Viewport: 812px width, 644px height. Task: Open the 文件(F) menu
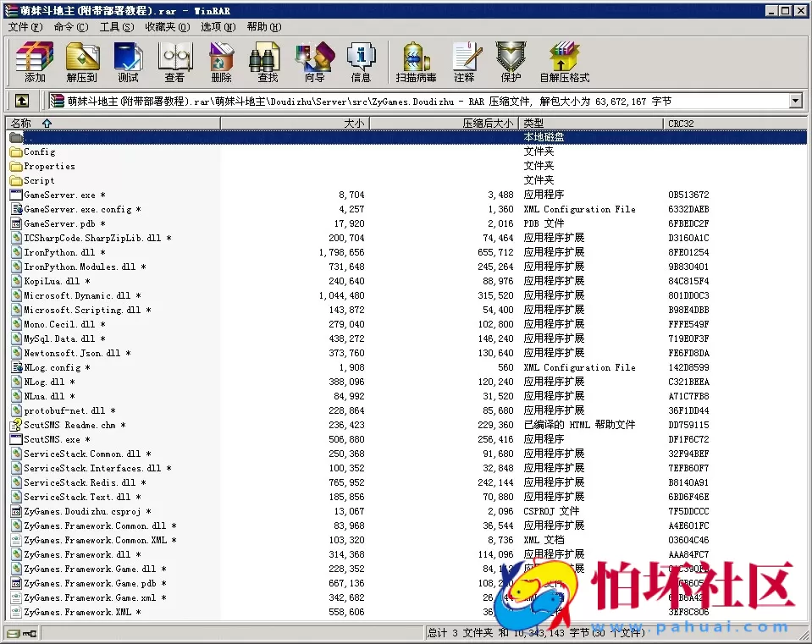pos(25,27)
